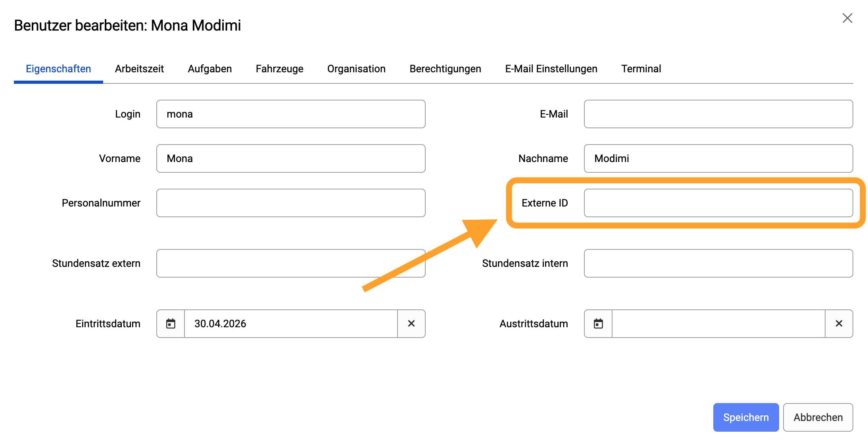Select the E-Mail input field
Viewport: 868px width, 444px height.
click(718, 114)
